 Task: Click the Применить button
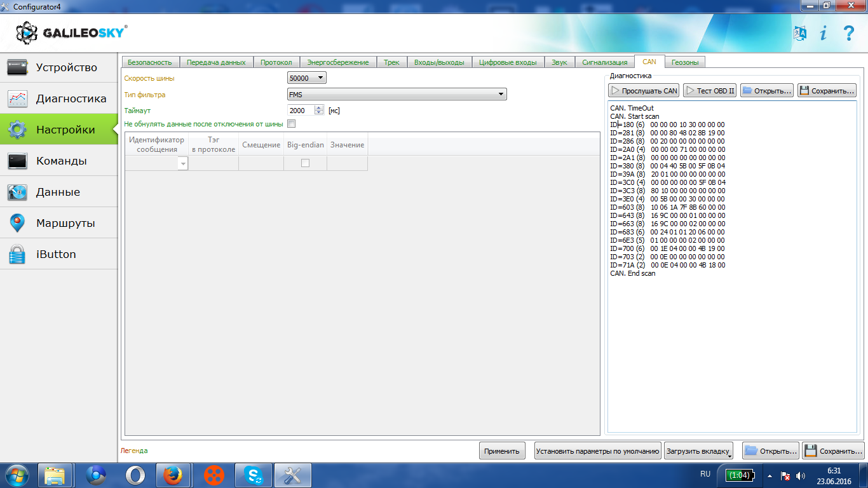click(502, 451)
